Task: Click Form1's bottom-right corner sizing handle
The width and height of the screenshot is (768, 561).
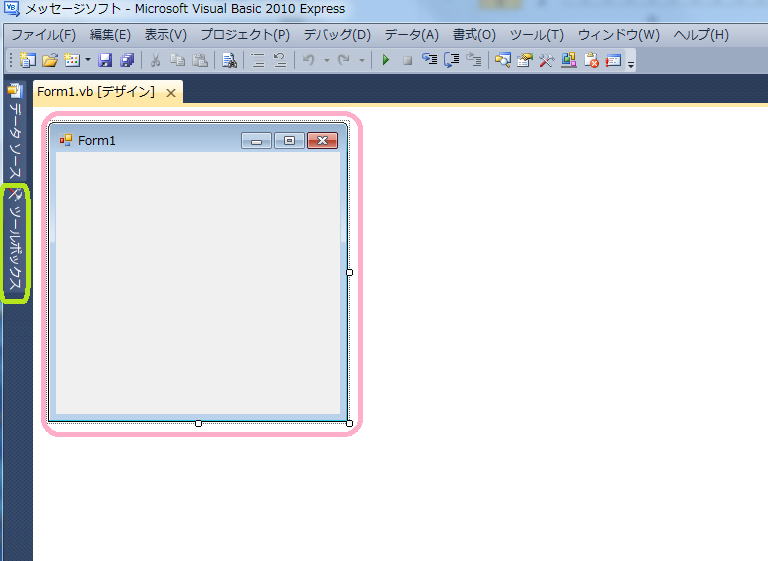Action: tap(349, 423)
